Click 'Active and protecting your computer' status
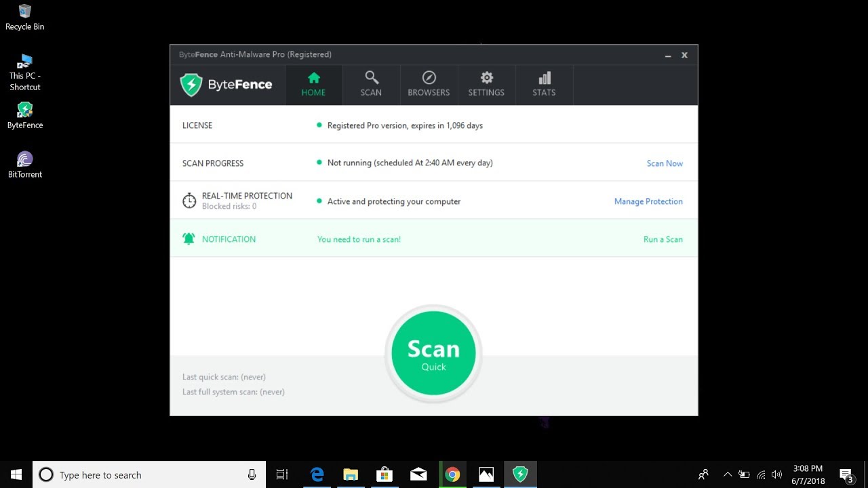Image resolution: width=868 pixels, height=488 pixels. (394, 201)
